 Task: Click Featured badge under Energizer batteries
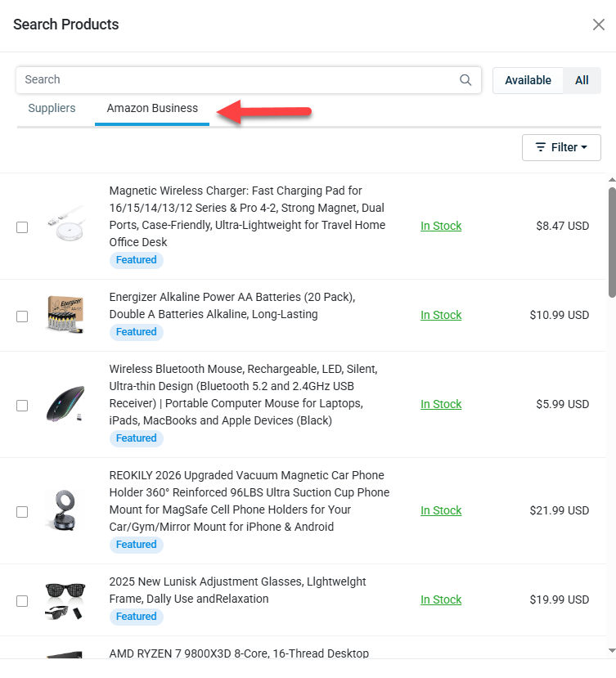[137, 332]
